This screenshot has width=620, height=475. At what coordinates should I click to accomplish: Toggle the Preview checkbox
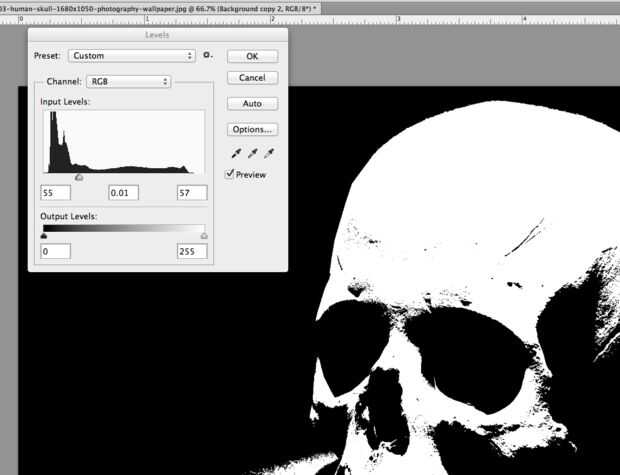(x=230, y=174)
